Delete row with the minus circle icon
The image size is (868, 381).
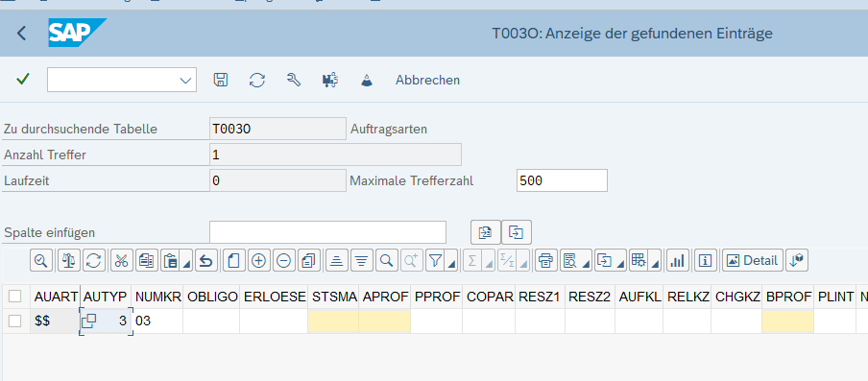[x=283, y=260]
